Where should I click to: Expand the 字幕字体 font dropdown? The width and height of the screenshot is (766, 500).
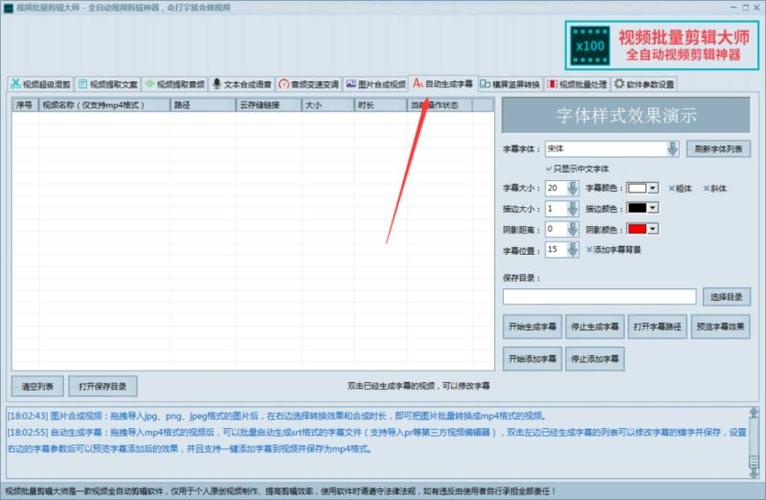coord(673,149)
